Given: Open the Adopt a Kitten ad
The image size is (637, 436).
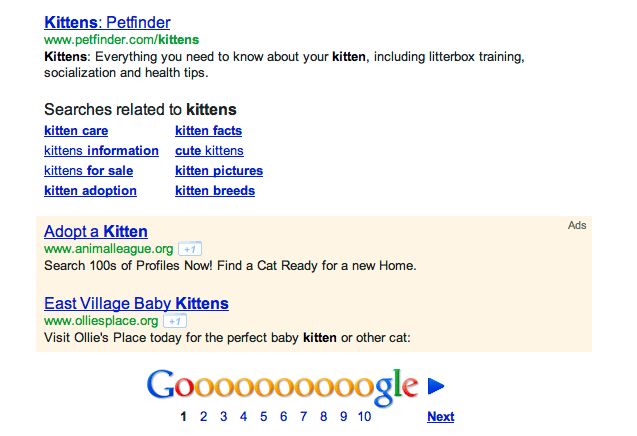Looking at the screenshot, I should click(96, 231).
